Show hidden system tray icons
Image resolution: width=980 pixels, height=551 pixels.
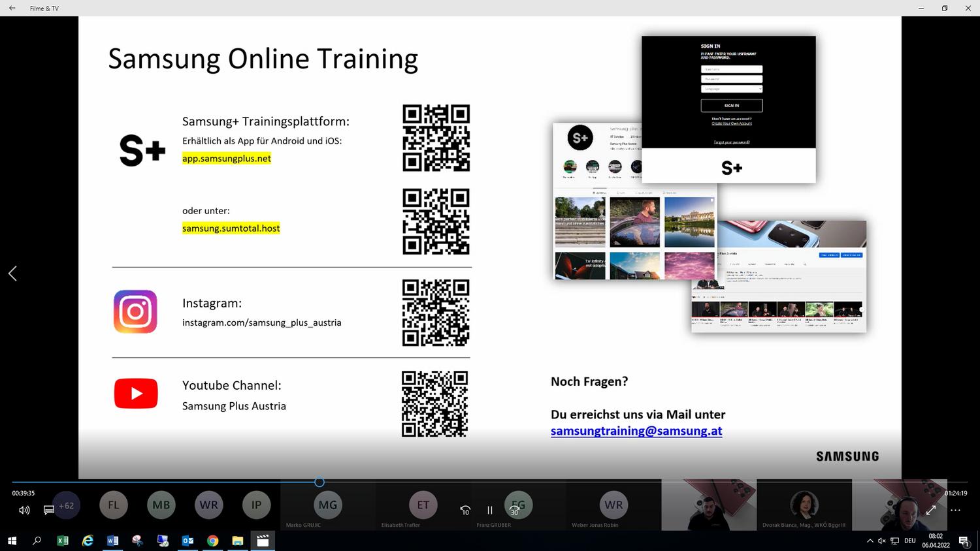pos(870,541)
